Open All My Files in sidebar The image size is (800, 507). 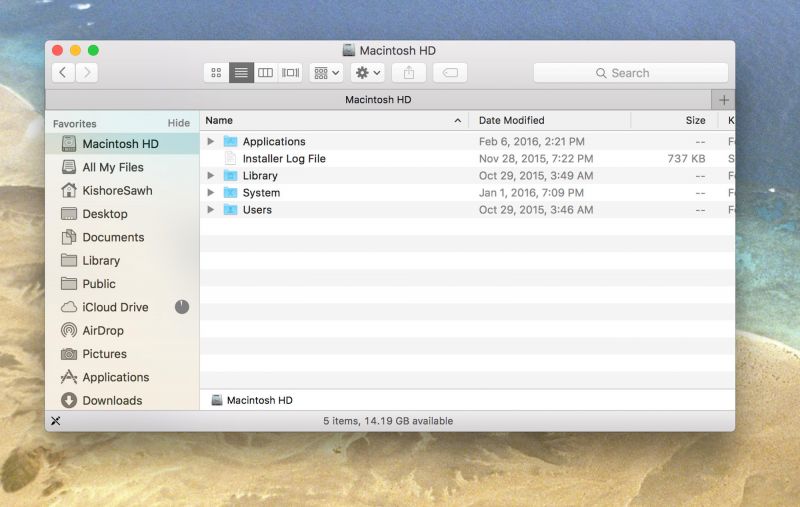click(122, 167)
